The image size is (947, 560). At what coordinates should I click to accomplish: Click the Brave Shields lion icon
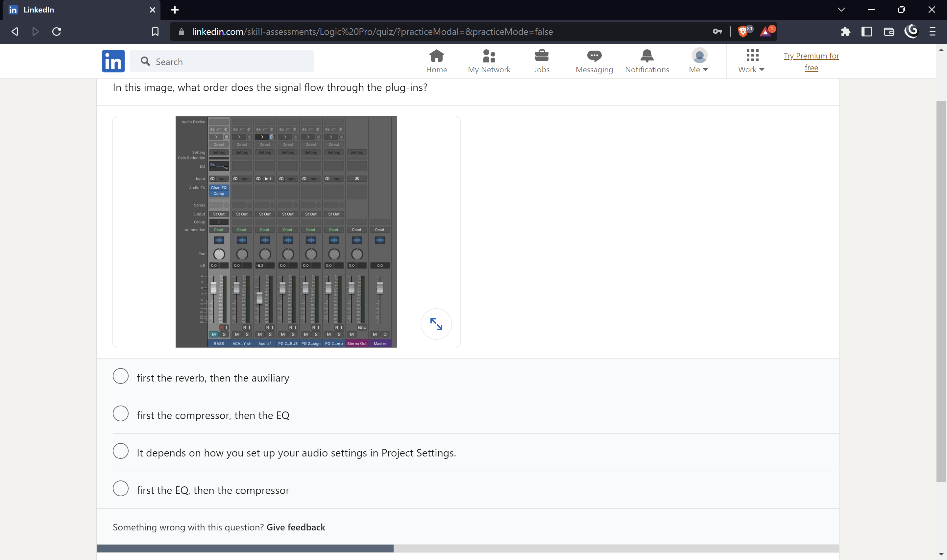tap(742, 32)
